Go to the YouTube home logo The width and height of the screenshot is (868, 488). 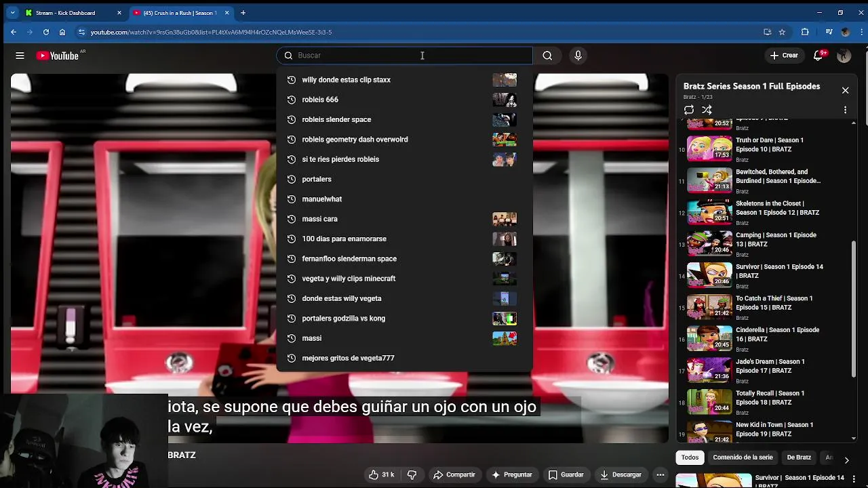click(x=58, y=56)
